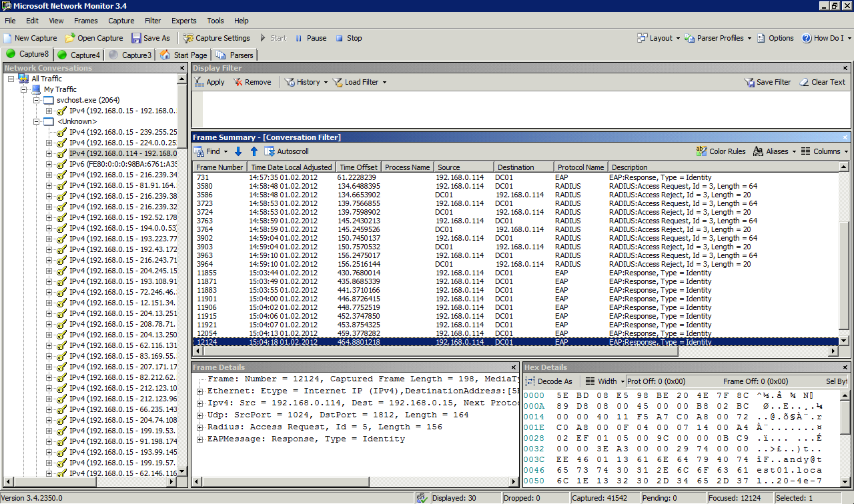Open a saved capture with Open Capture
The width and height of the screenshot is (854, 504).
(94, 38)
